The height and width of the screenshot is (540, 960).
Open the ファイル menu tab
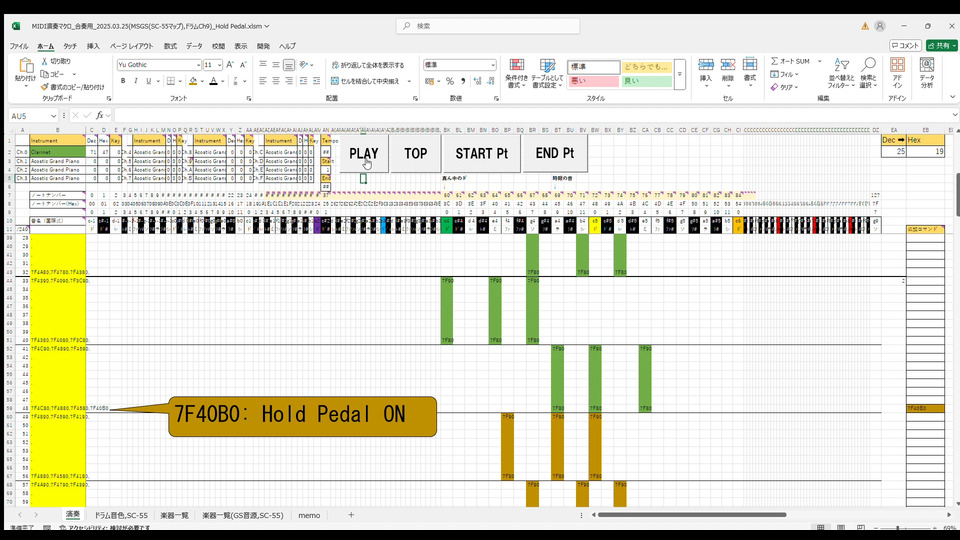point(19,46)
